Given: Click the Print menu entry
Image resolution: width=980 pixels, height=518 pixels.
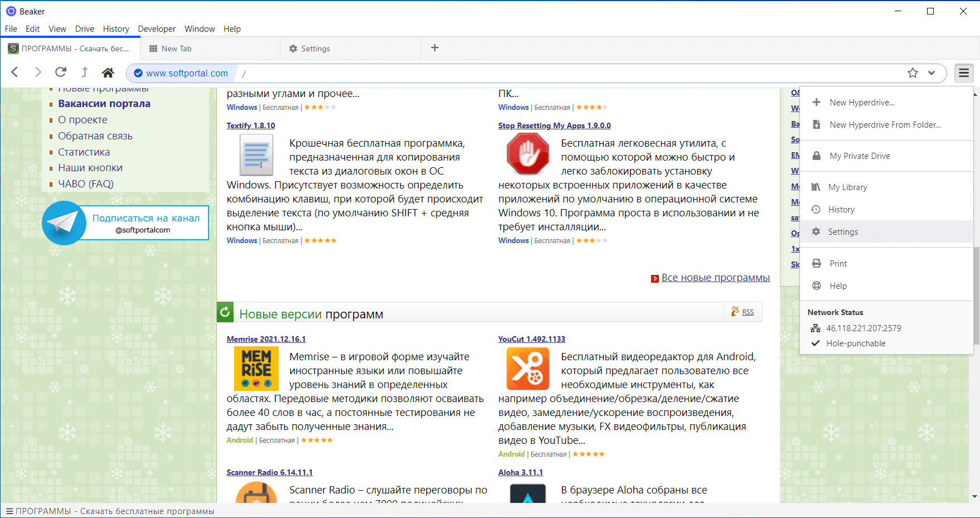Looking at the screenshot, I should pos(838,264).
